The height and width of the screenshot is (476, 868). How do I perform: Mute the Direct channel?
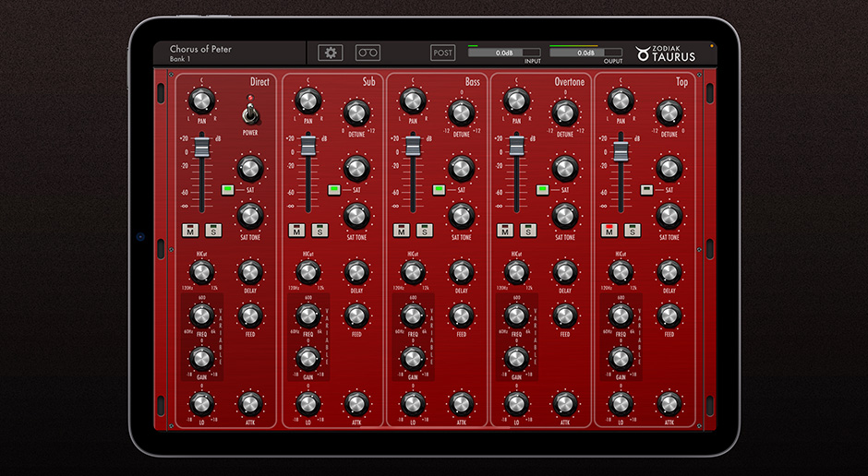[x=191, y=231]
